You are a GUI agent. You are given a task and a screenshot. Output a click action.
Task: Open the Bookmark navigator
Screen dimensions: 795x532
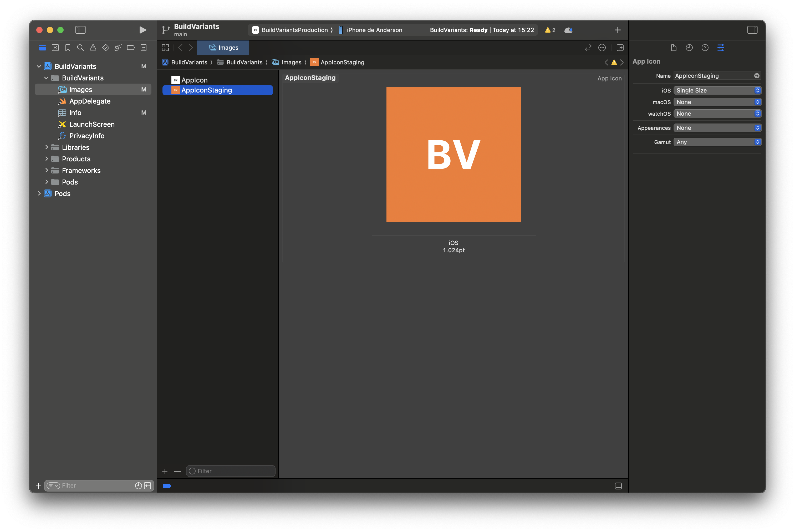tap(68, 48)
